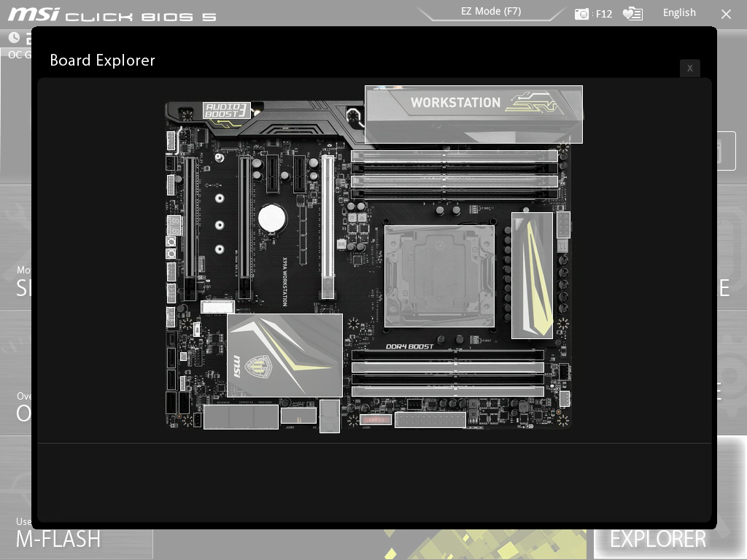Select the 24-pin ATX power connector
The height and width of the screenshot is (560, 747).
430,420
